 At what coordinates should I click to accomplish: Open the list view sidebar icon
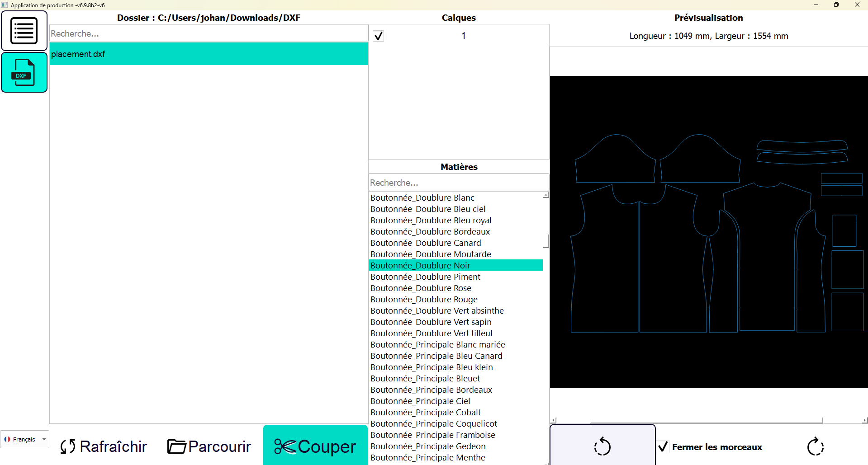click(x=24, y=31)
